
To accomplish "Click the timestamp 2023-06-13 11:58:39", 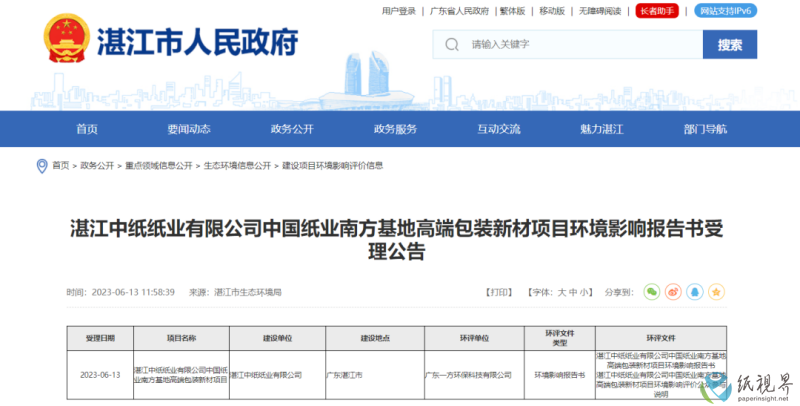I will (x=133, y=292).
